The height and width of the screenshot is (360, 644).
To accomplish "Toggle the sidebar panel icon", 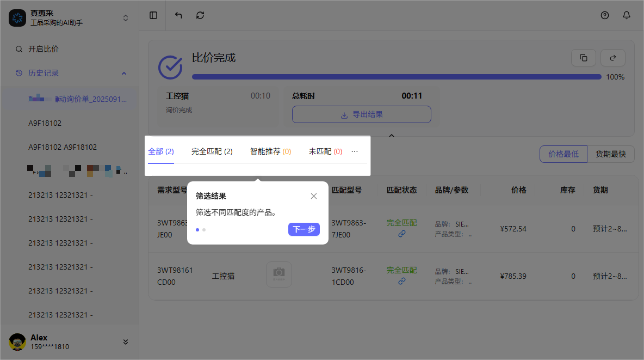I will tap(153, 15).
